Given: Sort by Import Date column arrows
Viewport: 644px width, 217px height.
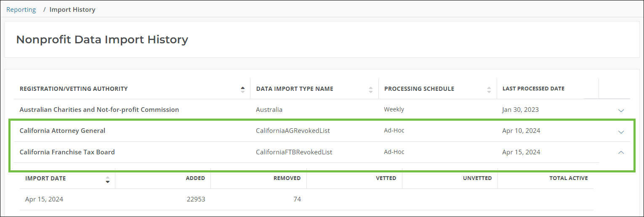Looking at the screenshot, I should point(107,179).
